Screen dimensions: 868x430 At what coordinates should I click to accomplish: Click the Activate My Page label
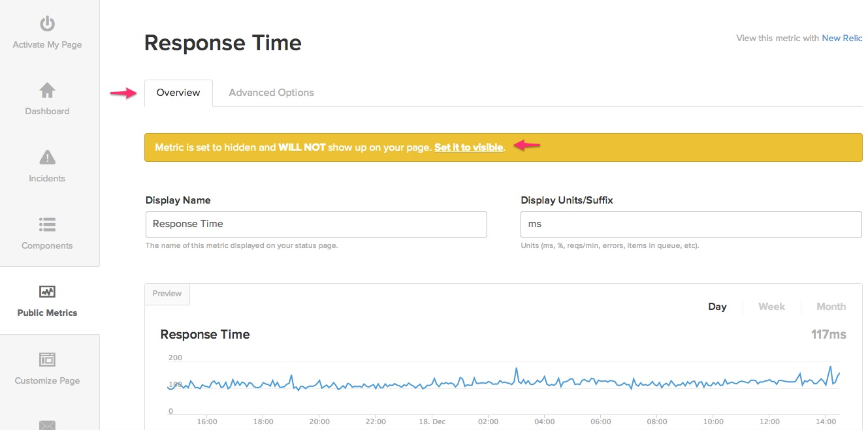(x=47, y=45)
